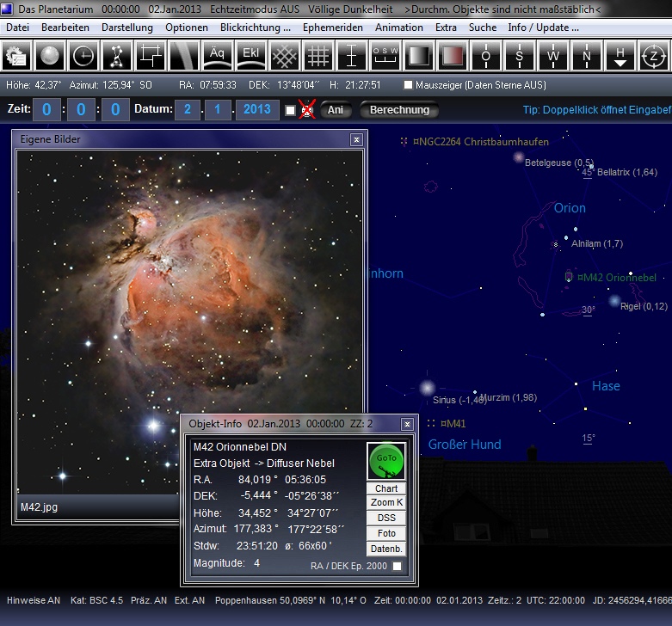Click the constellation lines toolbar icon
Screen dimensions: 672x626
click(115, 57)
